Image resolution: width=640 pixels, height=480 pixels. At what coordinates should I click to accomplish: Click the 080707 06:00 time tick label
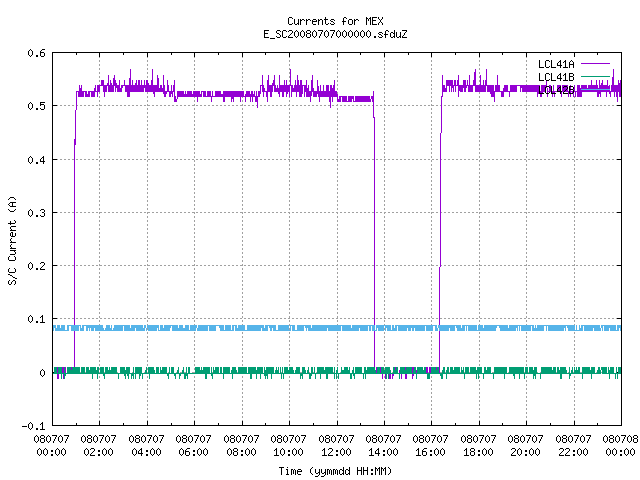pyautogui.click(x=193, y=445)
